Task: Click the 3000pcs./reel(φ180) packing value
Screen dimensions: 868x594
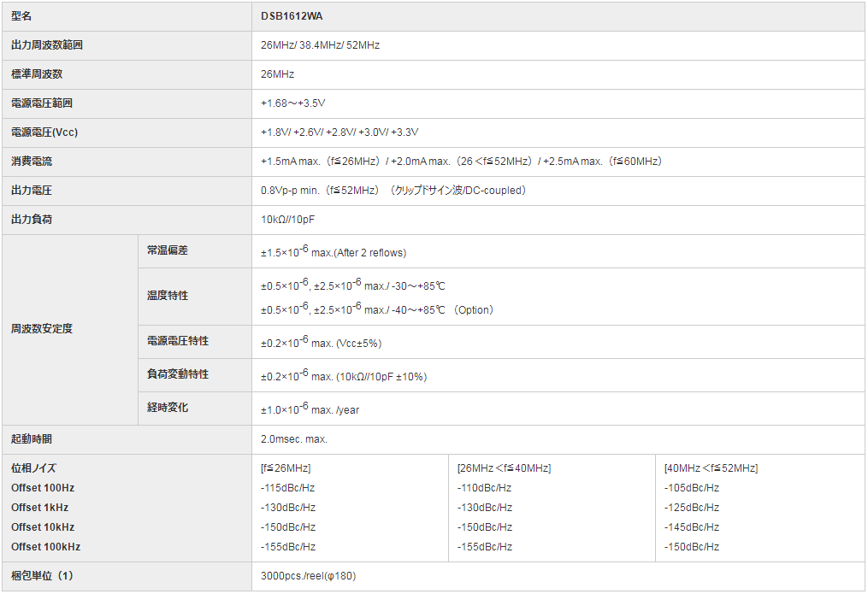Action: tap(308, 576)
